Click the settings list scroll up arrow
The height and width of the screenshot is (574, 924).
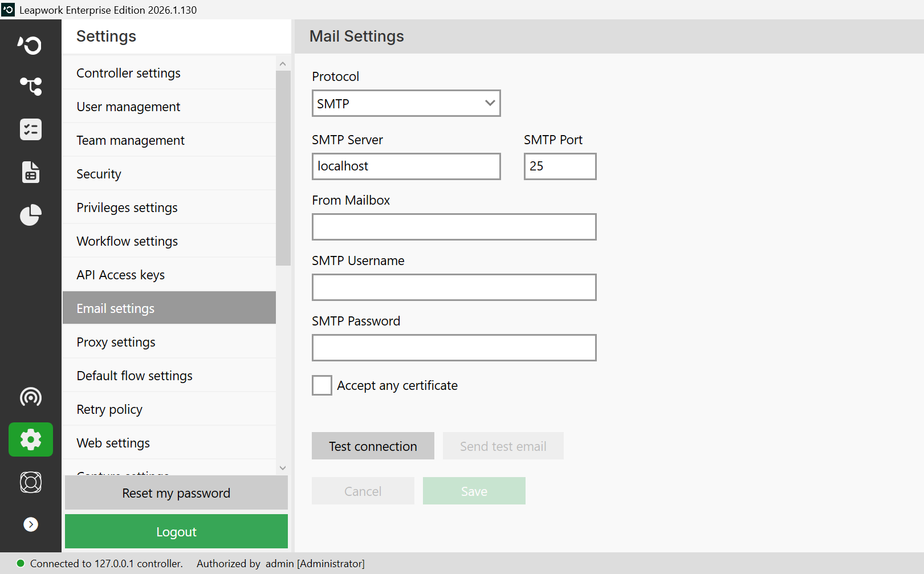click(283, 64)
